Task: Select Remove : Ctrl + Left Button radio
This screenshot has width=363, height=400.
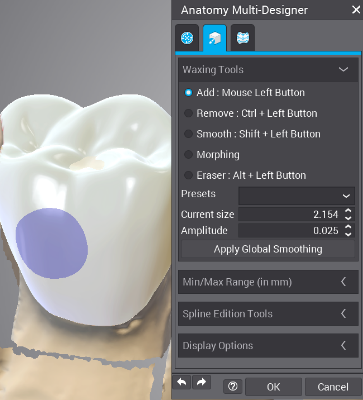Action: click(x=188, y=113)
